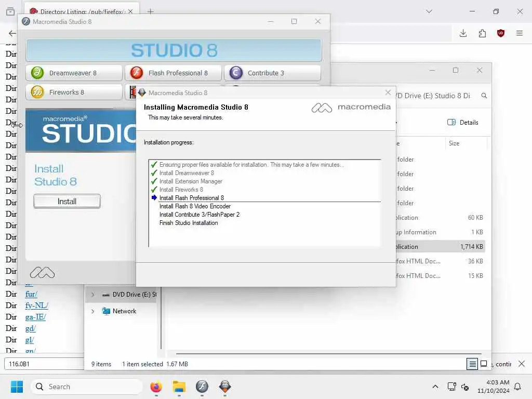Open a new Firefox tab
Viewport: 532px width, 399px height.
[x=151, y=11]
